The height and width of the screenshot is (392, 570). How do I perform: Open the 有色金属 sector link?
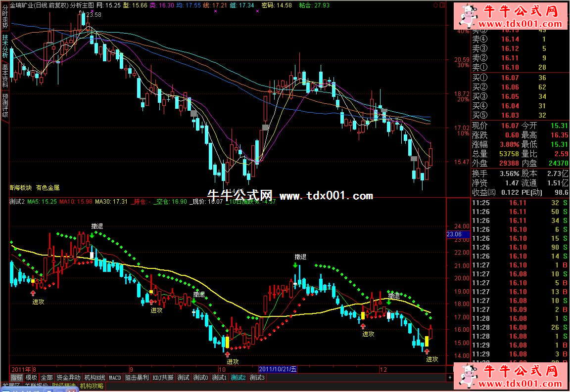tap(48, 188)
